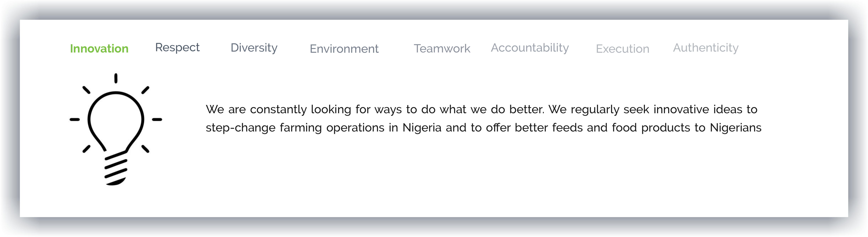Show the Environment tab content

point(344,49)
